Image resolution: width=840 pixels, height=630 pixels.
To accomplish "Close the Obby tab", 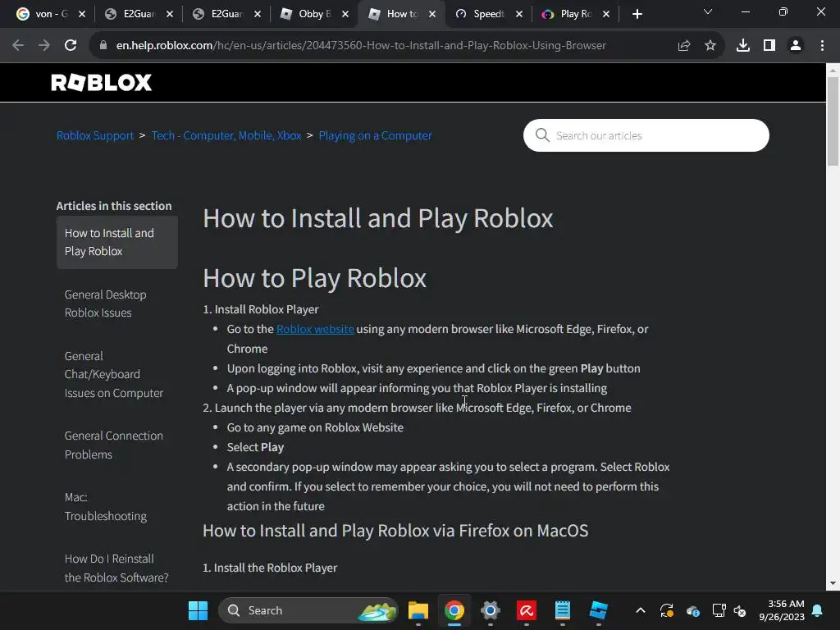I will pyautogui.click(x=345, y=14).
